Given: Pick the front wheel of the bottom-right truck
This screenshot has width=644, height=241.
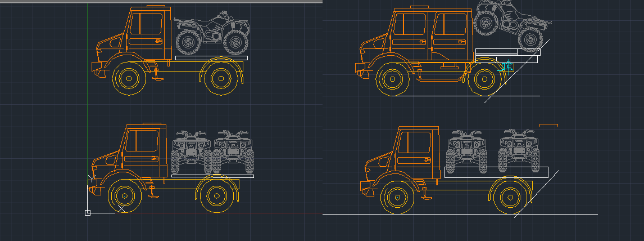Looking at the screenshot, I should pyautogui.click(x=397, y=198).
